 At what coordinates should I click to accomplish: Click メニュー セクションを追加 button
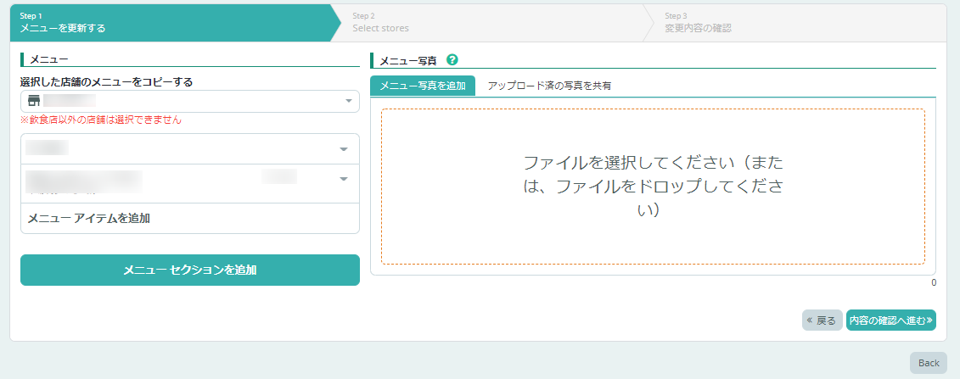(x=190, y=270)
